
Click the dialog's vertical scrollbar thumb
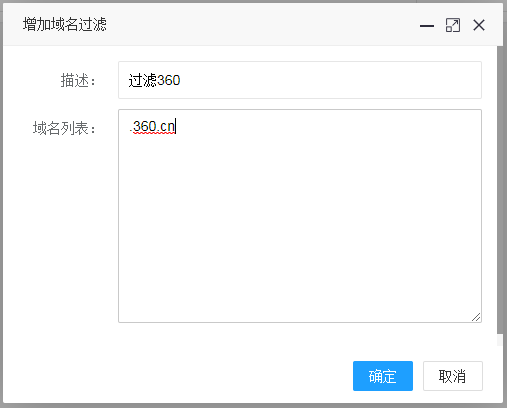pos(500,190)
